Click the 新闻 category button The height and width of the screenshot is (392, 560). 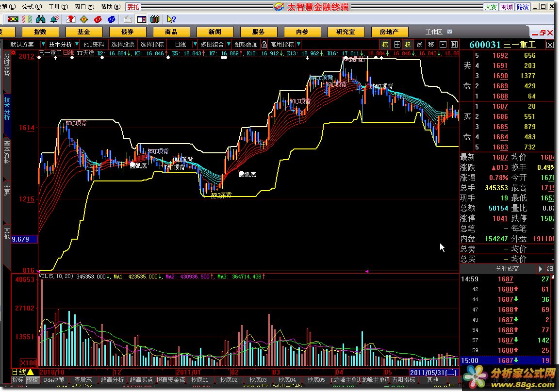[x=214, y=32]
